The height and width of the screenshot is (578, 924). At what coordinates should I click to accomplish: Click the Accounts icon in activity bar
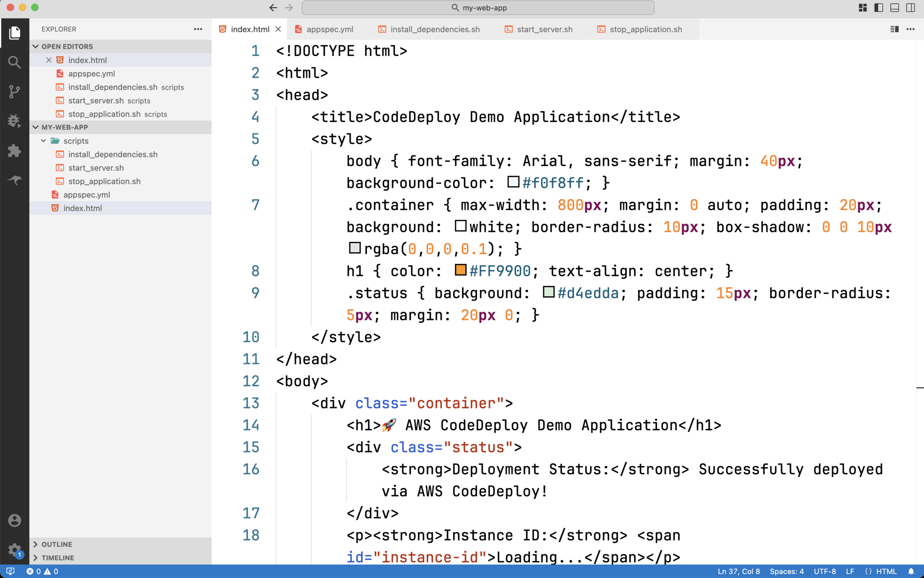pos(15,520)
